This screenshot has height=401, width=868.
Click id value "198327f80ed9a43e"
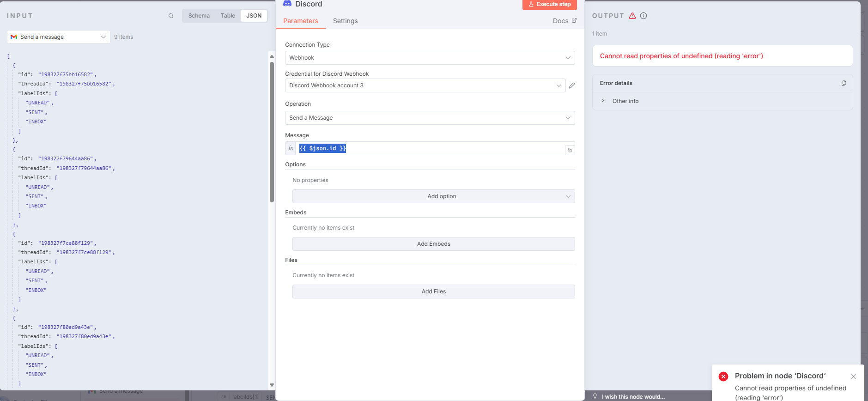[66, 327]
